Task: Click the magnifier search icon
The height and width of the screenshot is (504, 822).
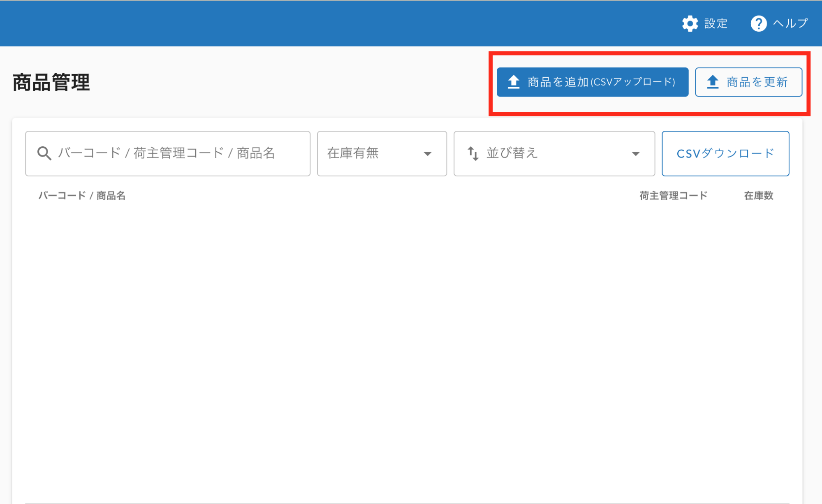Action: [x=44, y=153]
